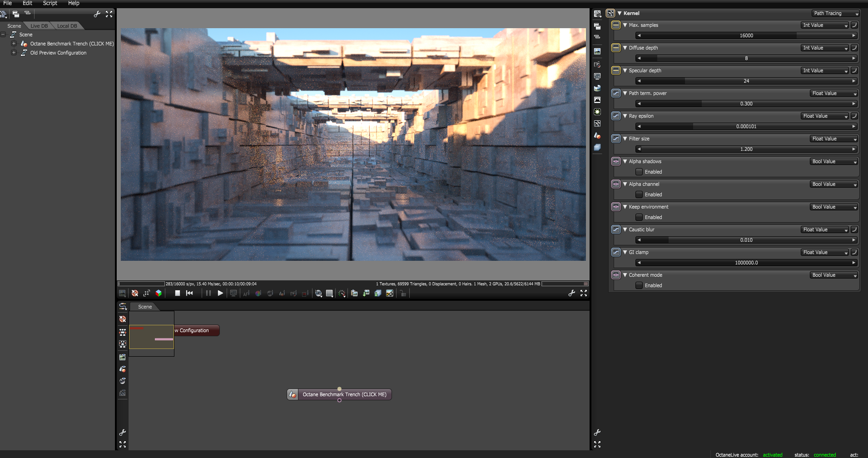Select the Octane Benchmark Trench node in graph
This screenshot has height=458, width=868.
339,394
